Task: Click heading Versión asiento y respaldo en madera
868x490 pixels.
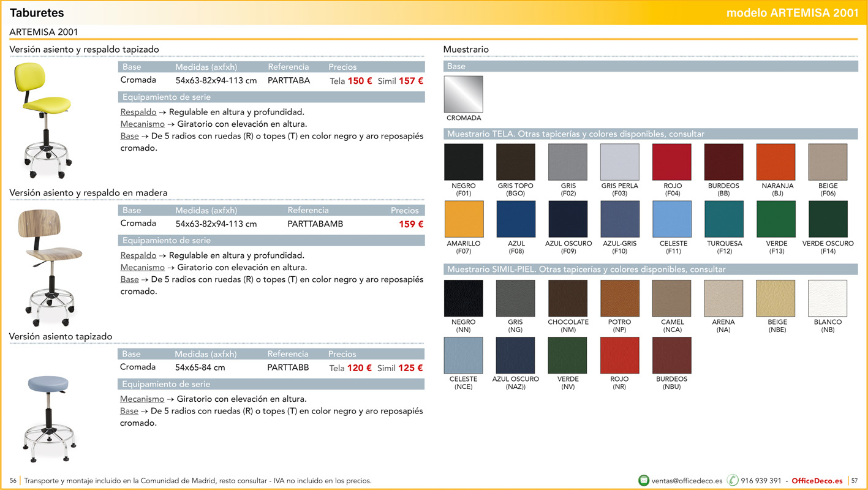Action: 88,193
